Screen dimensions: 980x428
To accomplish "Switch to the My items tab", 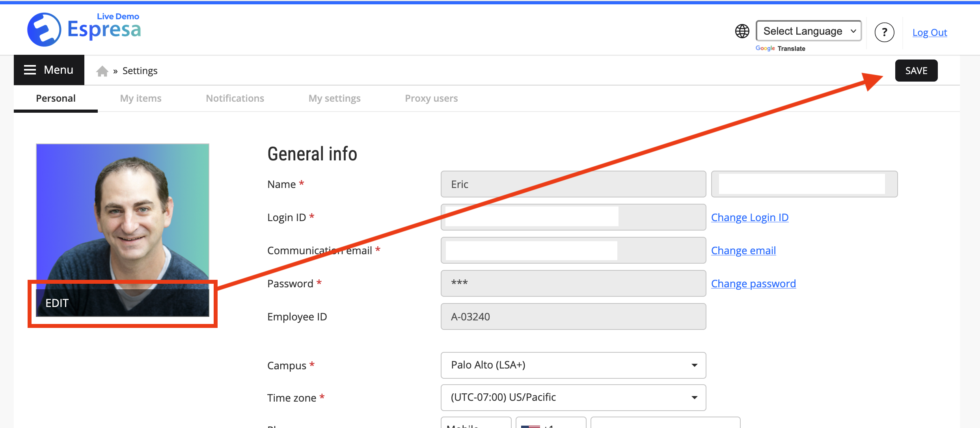I will (x=141, y=98).
